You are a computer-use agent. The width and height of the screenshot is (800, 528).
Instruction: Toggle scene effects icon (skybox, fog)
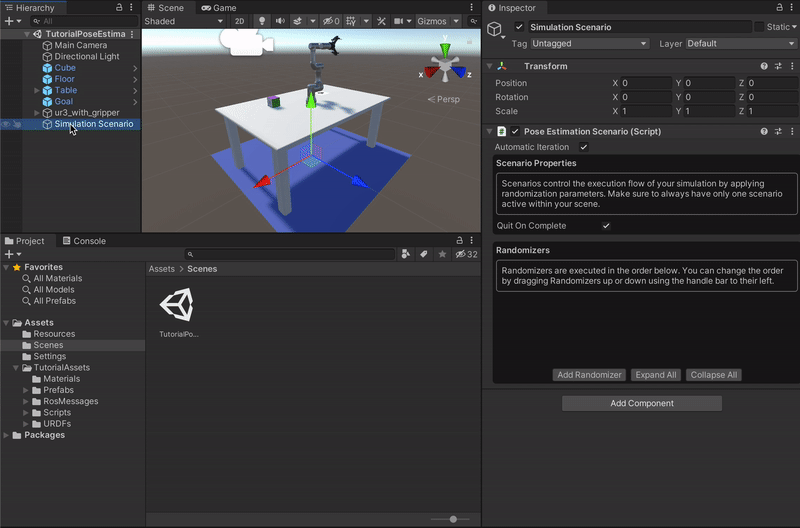click(297, 21)
